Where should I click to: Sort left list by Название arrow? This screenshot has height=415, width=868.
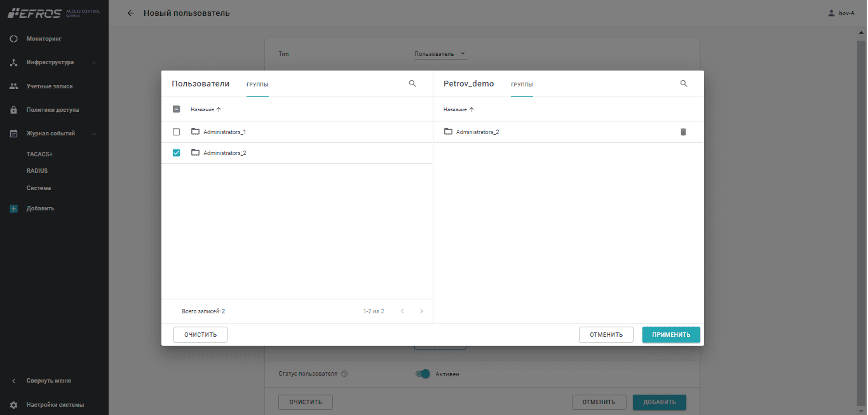click(219, 109)
